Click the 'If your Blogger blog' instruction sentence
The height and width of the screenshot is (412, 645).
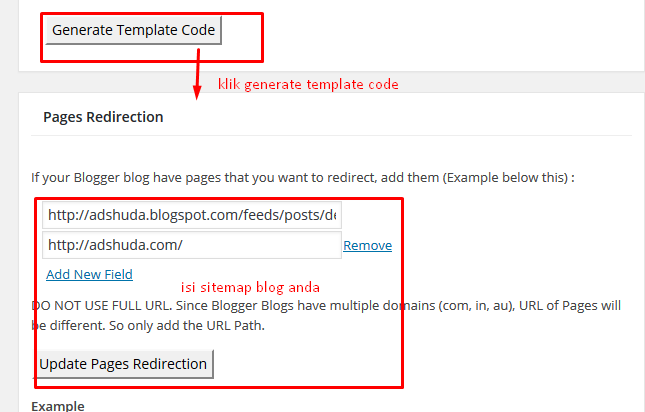pos(302,178)
